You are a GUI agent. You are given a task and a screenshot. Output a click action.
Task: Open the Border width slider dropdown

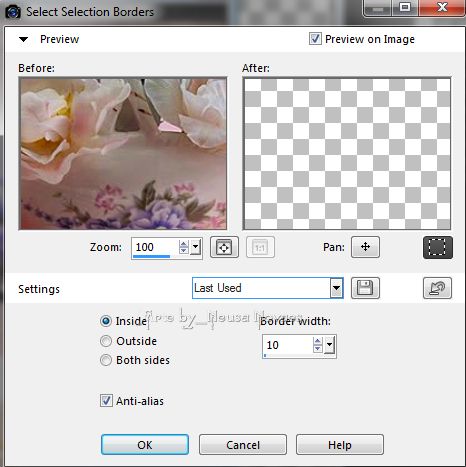(329, 345)
